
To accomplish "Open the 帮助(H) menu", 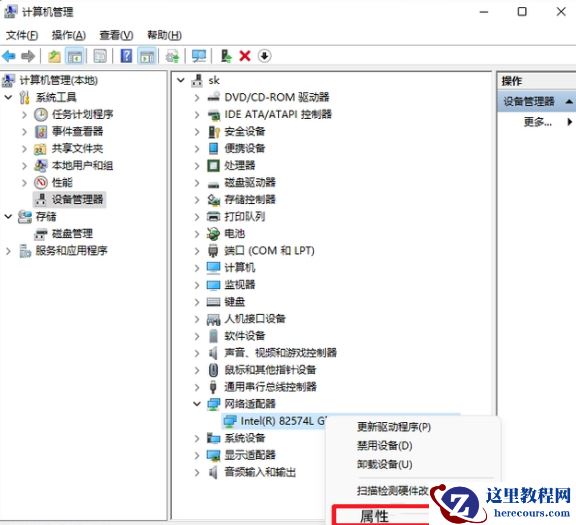I will coord(164,35).
